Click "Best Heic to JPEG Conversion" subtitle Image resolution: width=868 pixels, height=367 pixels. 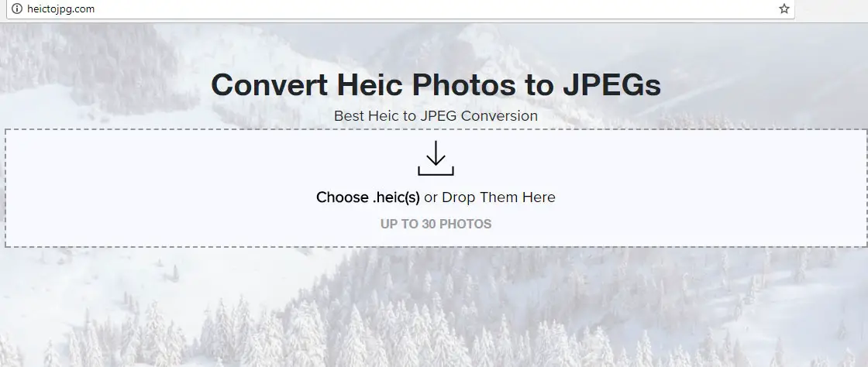(x=436, y=116)
